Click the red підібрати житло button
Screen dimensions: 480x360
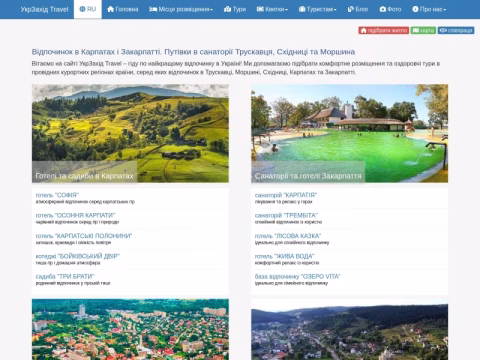[384, 30]
